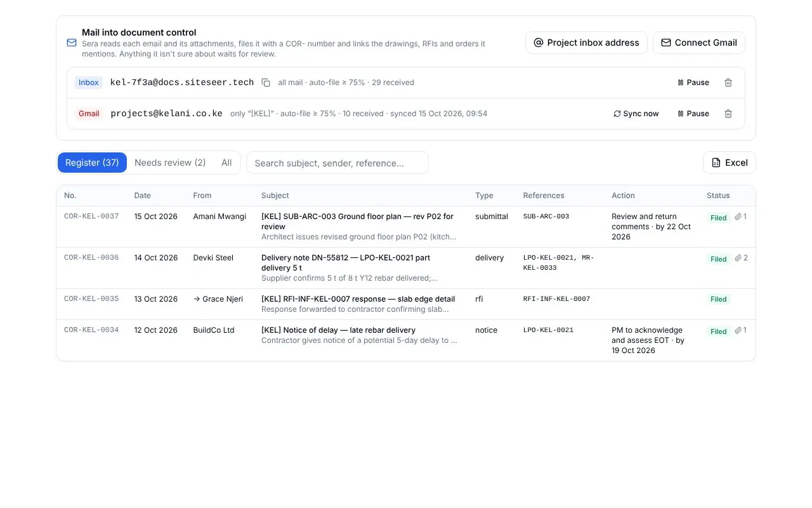812x508 pixels.
Task: Pause the kel-7f3a Inbox source
Action: [x=693, y=83]
